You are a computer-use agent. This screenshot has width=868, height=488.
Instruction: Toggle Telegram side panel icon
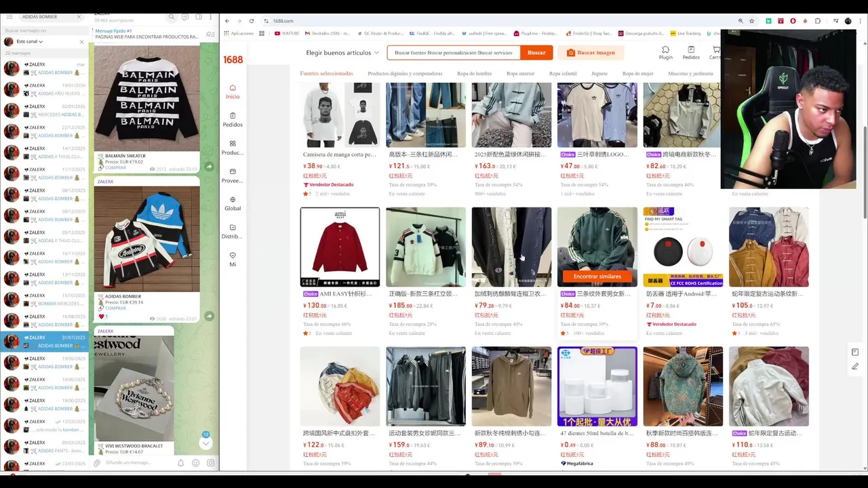pyautogui.click(x=199, y=17)
